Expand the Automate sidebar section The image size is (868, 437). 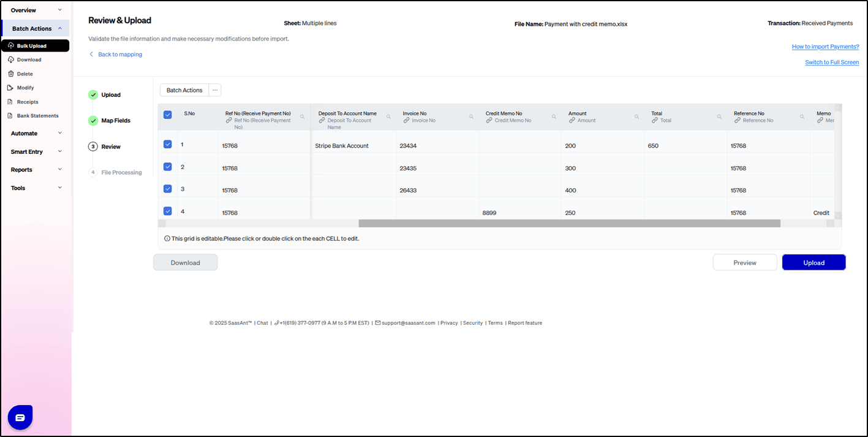click(x=36, y=133)
